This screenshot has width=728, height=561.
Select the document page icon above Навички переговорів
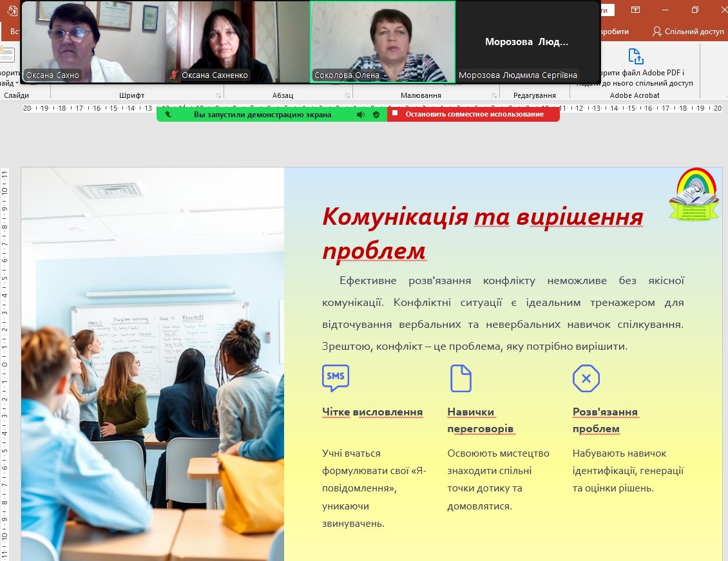(x=461, y=378)
